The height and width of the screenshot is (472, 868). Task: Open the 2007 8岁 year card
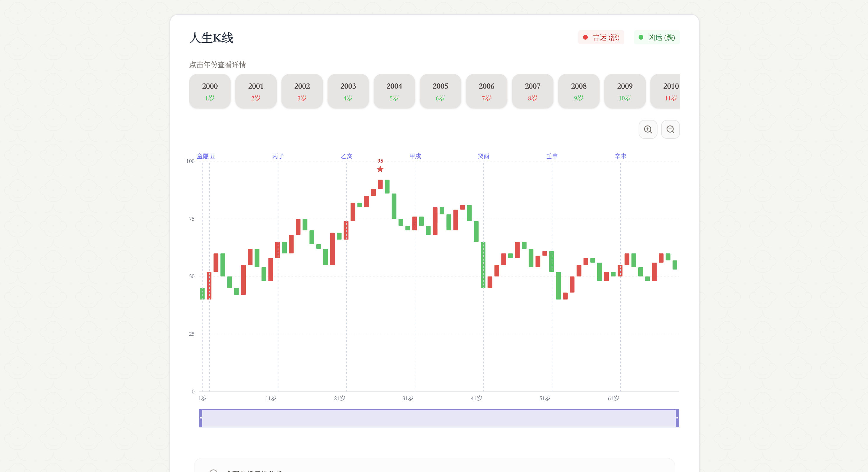(533, 91)
